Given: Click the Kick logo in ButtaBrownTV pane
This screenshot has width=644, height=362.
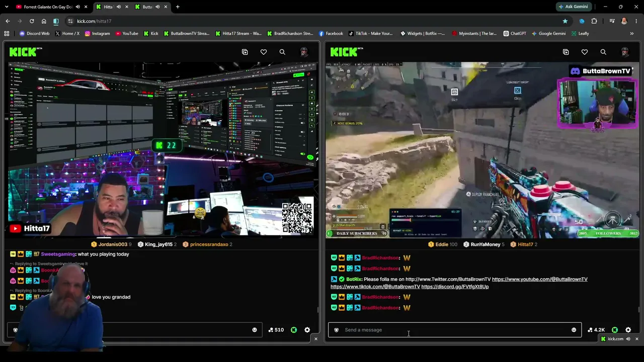Looking at the screenshot, I should click(346, 52).
